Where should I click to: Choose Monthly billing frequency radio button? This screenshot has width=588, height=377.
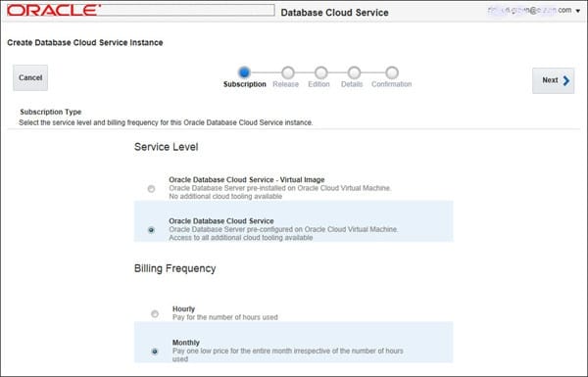(155, 352)
